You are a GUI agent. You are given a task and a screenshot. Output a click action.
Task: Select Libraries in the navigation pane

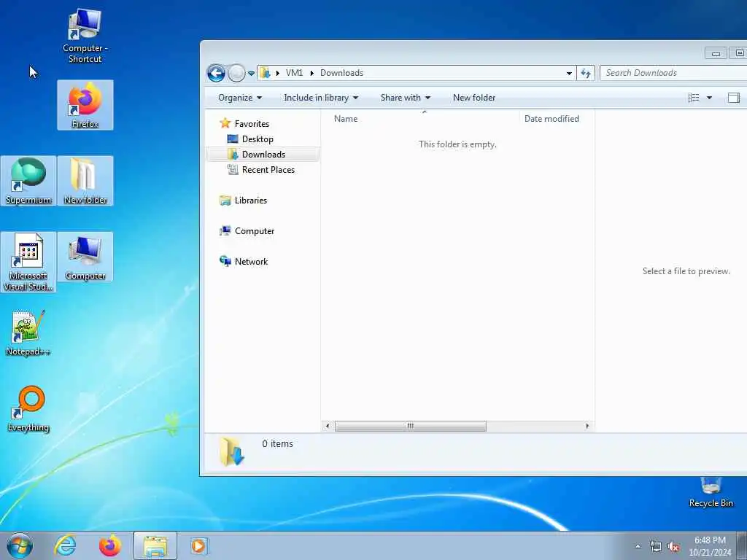coord(251,201)
